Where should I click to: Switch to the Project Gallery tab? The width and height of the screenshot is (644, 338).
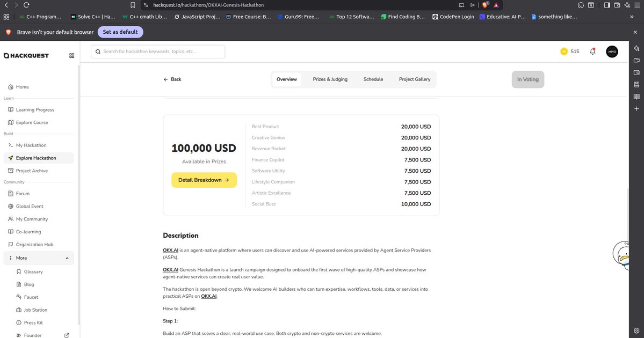[x=415, y=79]
